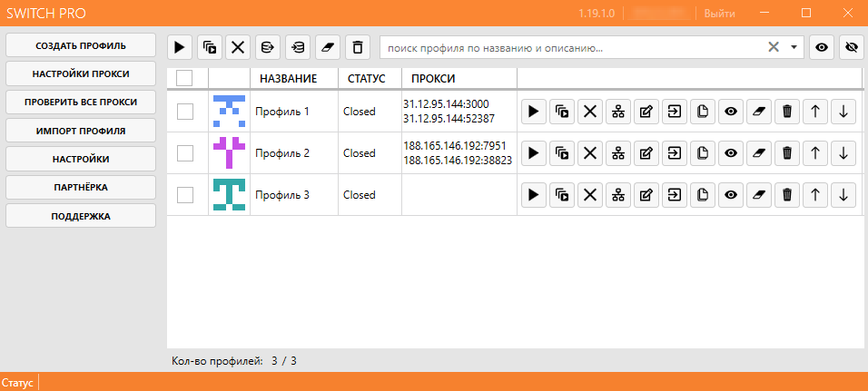Click the toolbar trash delete icon
The height and width of the screenshot is (391, 868).
[x=358, y=47]
